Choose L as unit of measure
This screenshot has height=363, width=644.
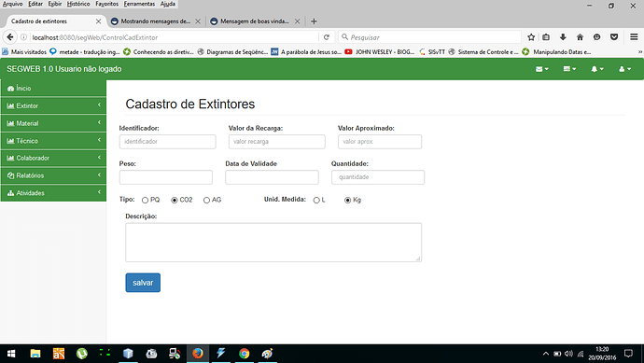click(316, 200)
